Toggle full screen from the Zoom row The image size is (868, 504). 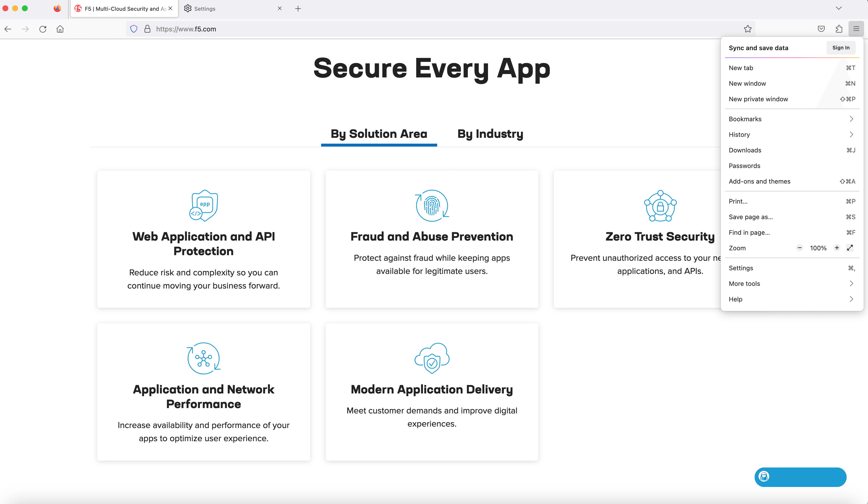pyautogui.click(x=850, y=248)
